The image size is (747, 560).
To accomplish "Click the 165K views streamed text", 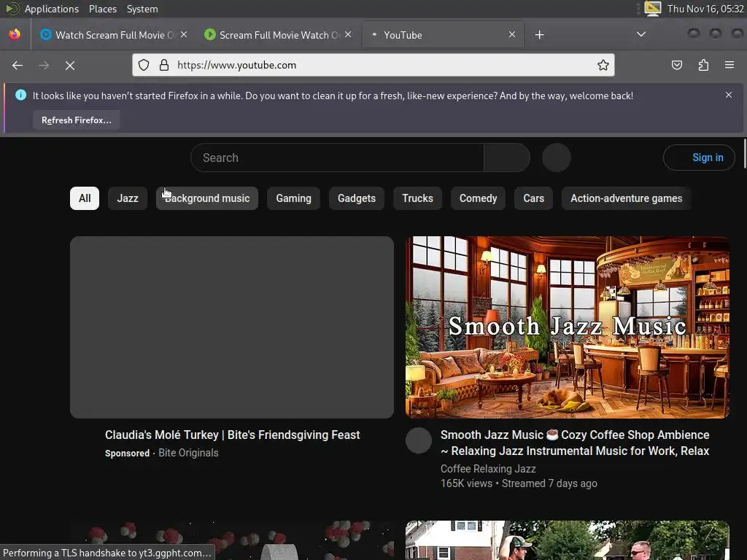I will pos(519,484).
